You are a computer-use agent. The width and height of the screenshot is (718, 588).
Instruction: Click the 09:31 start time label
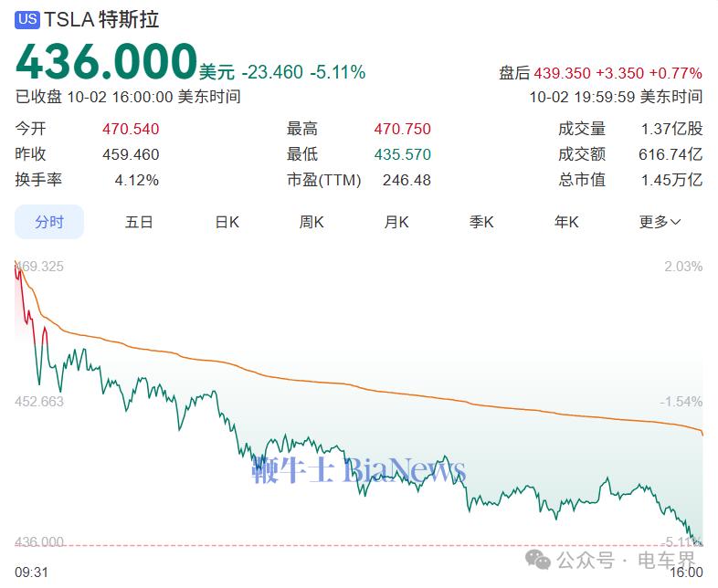tap(31, 572)
